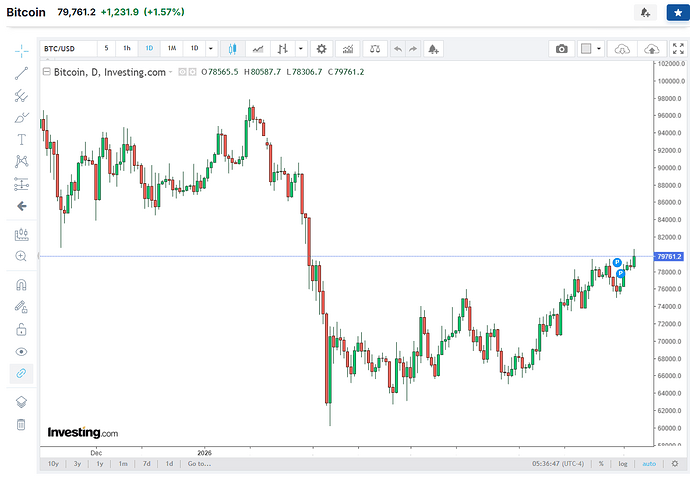690x477 pixels.
Task: Take a chart snapshot with camera
Action: tap(562, 48)
